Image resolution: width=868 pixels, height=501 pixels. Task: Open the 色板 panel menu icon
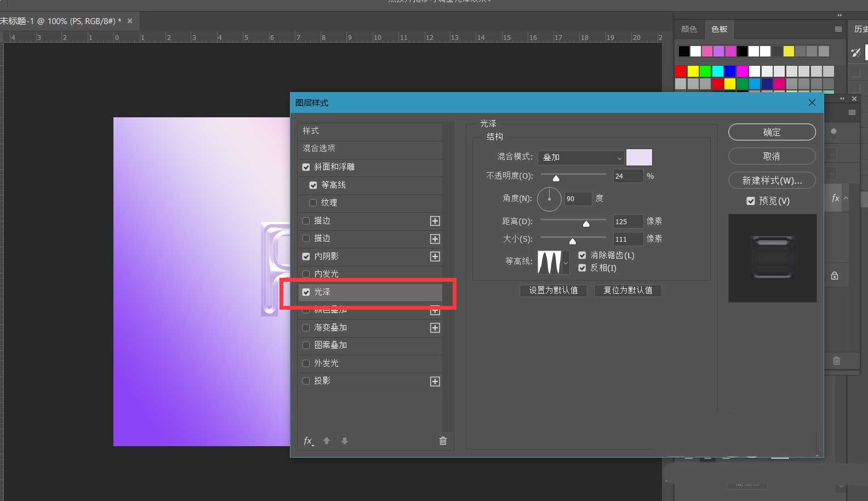point(838,29)
